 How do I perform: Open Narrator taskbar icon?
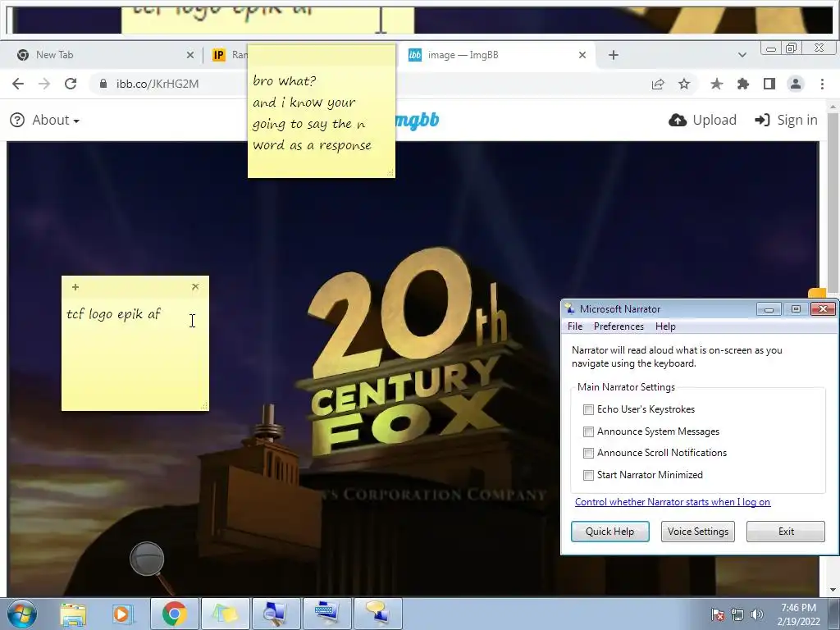pos(377,614)
